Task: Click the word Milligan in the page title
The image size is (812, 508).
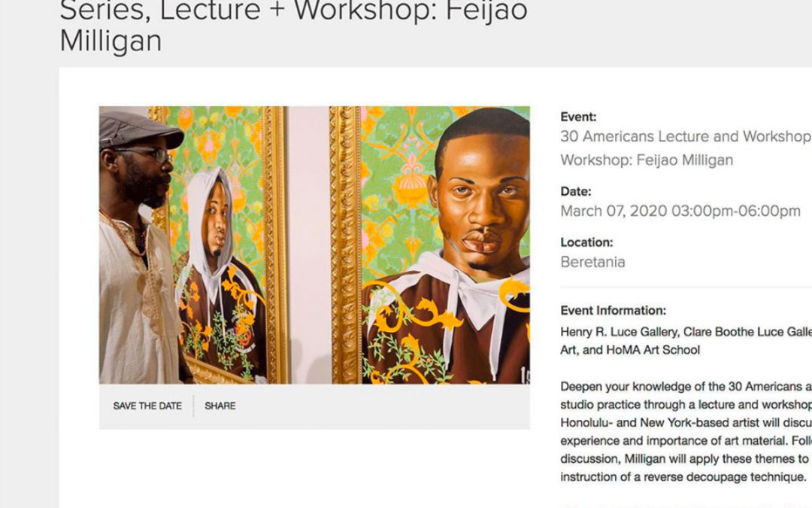Action: [111, 41]
